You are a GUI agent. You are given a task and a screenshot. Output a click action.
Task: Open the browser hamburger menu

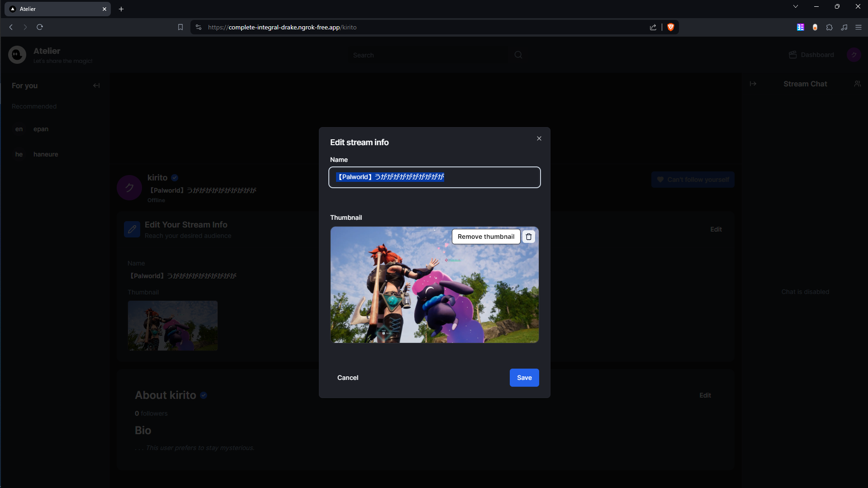click(x=859, y=27)
